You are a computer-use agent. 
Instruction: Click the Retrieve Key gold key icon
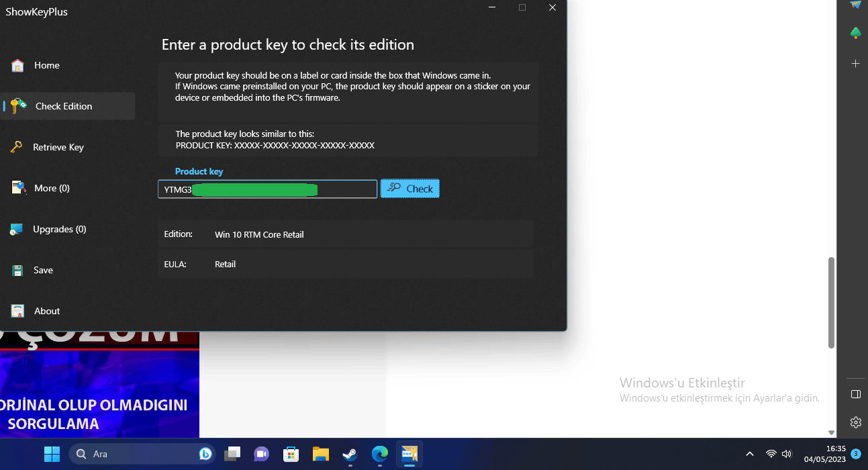point(17,147)
